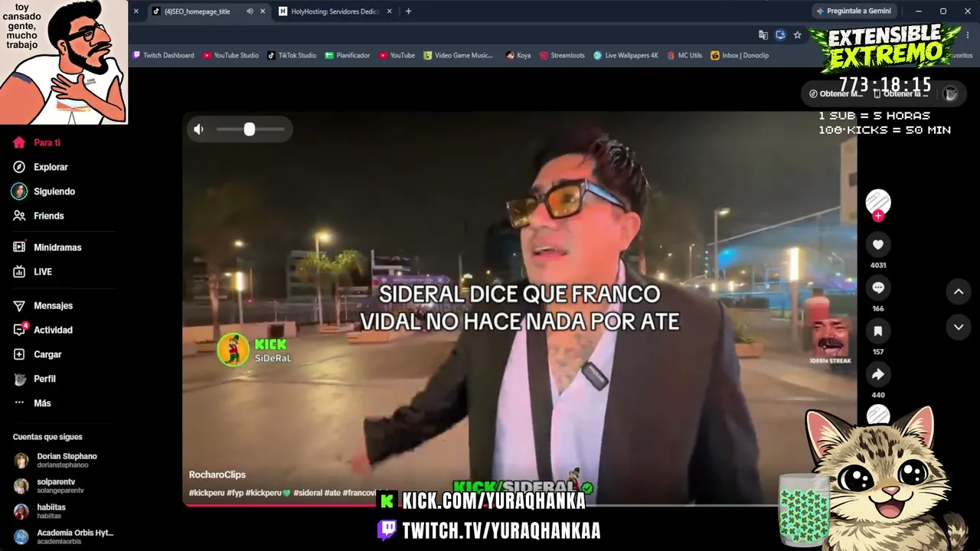Go to the next video with down arrow
Viewport: 980px width, 551px height.
(959, 327)
